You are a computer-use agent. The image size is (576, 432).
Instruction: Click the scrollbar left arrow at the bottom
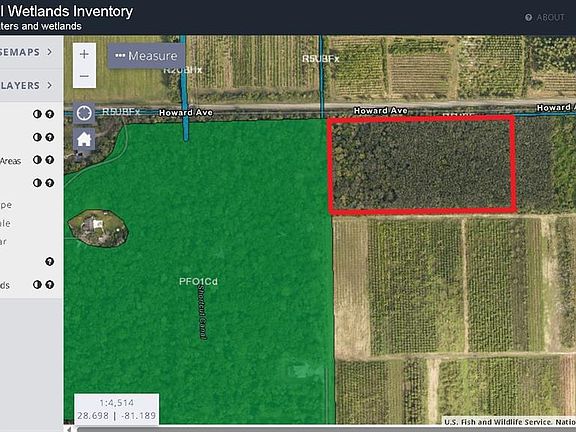(69, 429)
